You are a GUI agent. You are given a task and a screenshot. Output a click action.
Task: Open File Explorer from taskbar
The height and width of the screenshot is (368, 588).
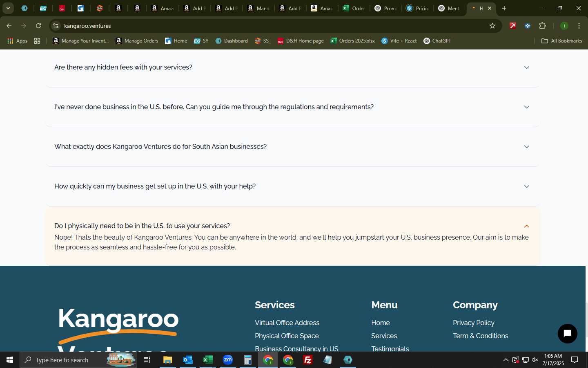point(167,360)
